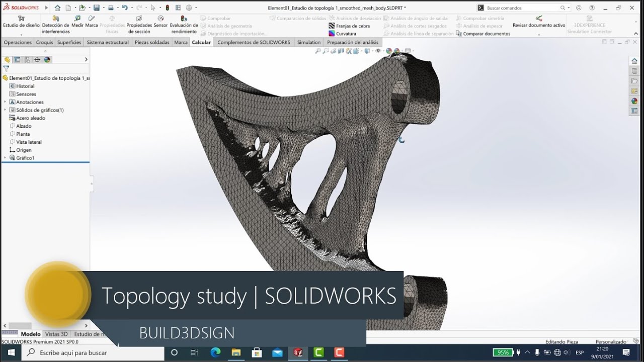Select the Medir measure tool
The width and height of the screenshot is (644, 362).
tap(77, 22)
